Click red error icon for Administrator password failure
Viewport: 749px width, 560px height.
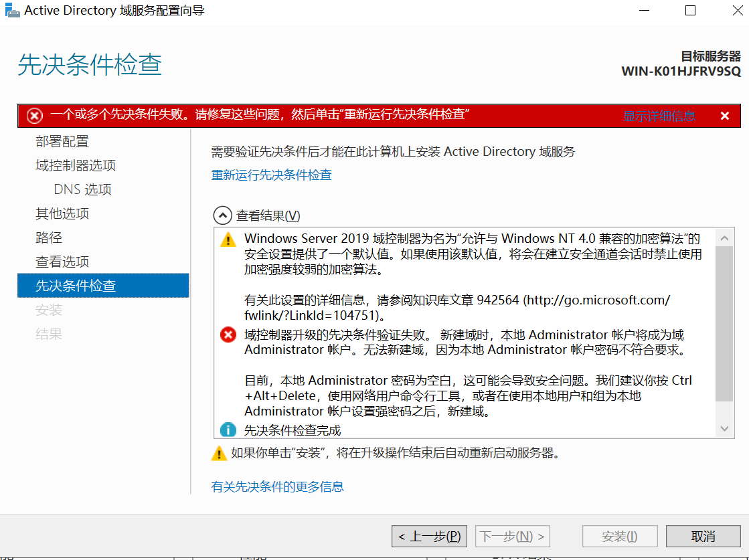228,335
